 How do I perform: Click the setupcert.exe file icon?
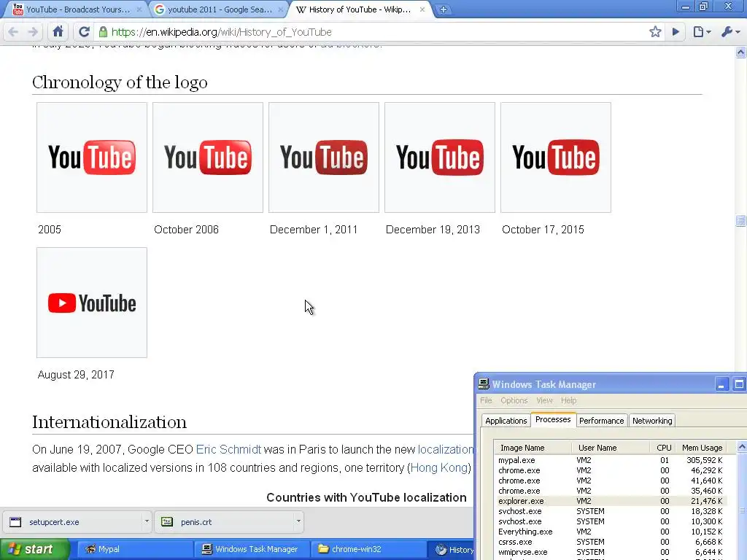click(15, 522)
